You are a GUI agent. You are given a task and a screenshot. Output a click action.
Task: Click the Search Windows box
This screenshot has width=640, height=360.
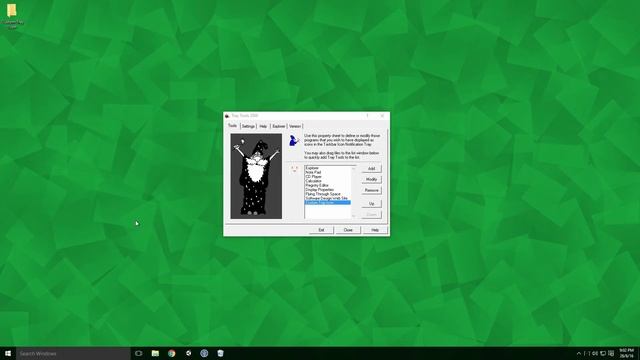click(73, 353)
